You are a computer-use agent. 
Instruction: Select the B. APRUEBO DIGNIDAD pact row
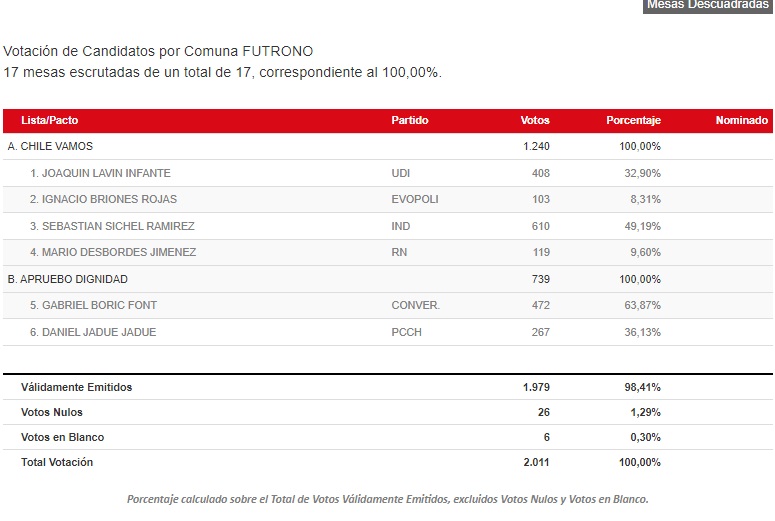(x=388, y=279)
